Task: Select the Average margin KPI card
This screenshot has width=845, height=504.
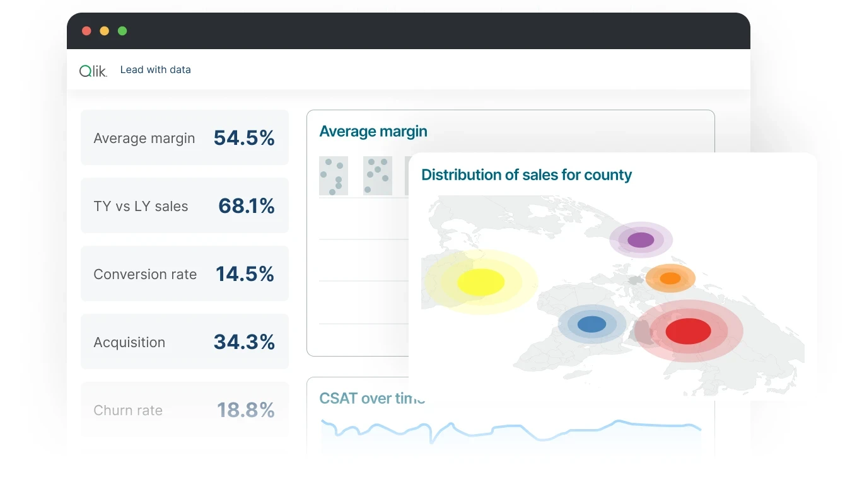Action: pyautogui.click(x=185, y=137)
